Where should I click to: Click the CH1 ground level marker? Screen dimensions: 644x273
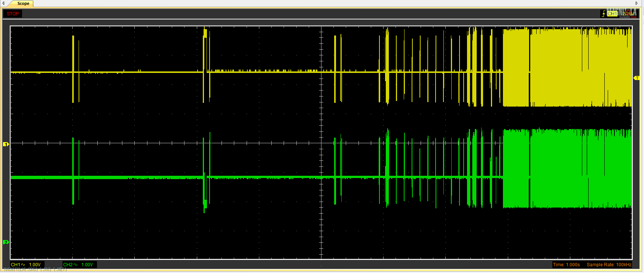point(6,144)
